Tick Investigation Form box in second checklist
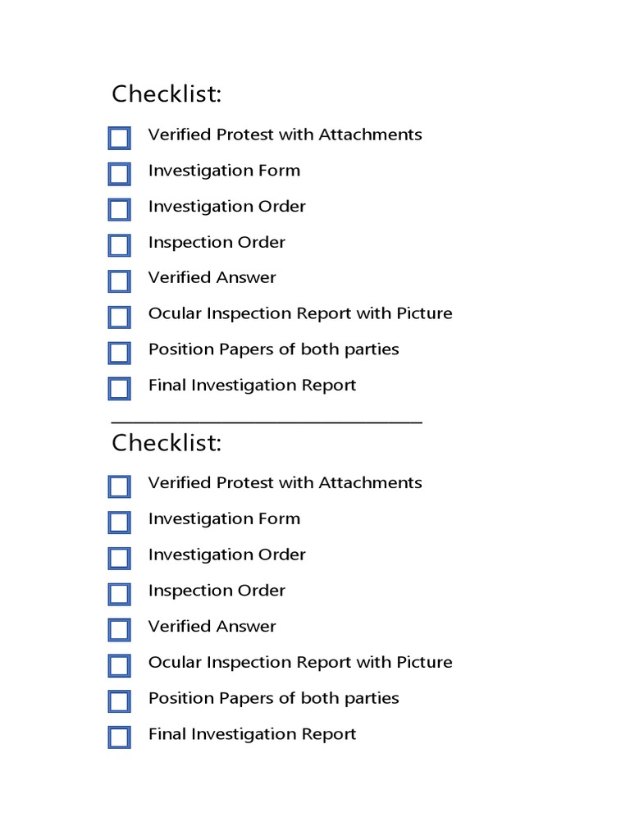This screenshot has height=840, width=630. tap(119, 523)
